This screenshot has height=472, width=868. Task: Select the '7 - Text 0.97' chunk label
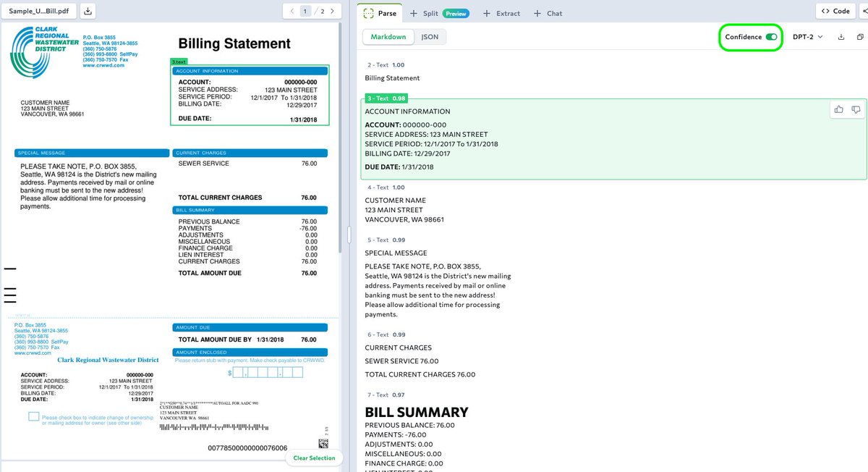386,395
